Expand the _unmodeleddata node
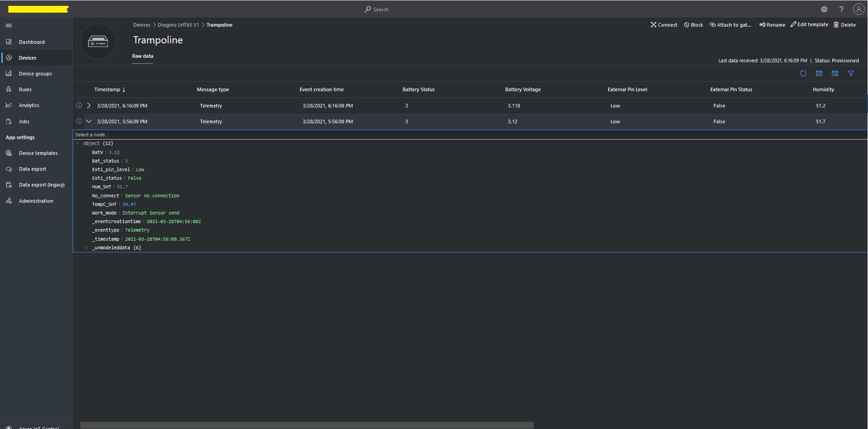The width and height of the screenshot is (868, 429). [x=86, y=248]
